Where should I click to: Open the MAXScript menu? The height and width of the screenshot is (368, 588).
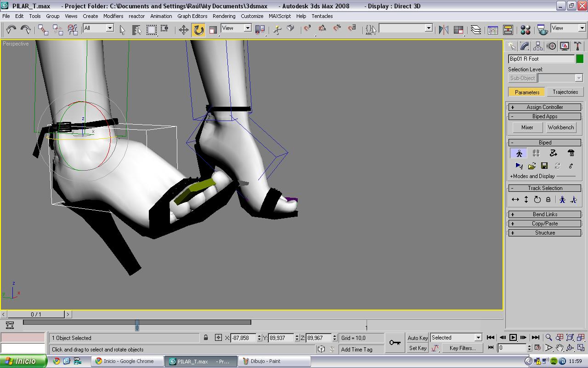tap(280, 16)
